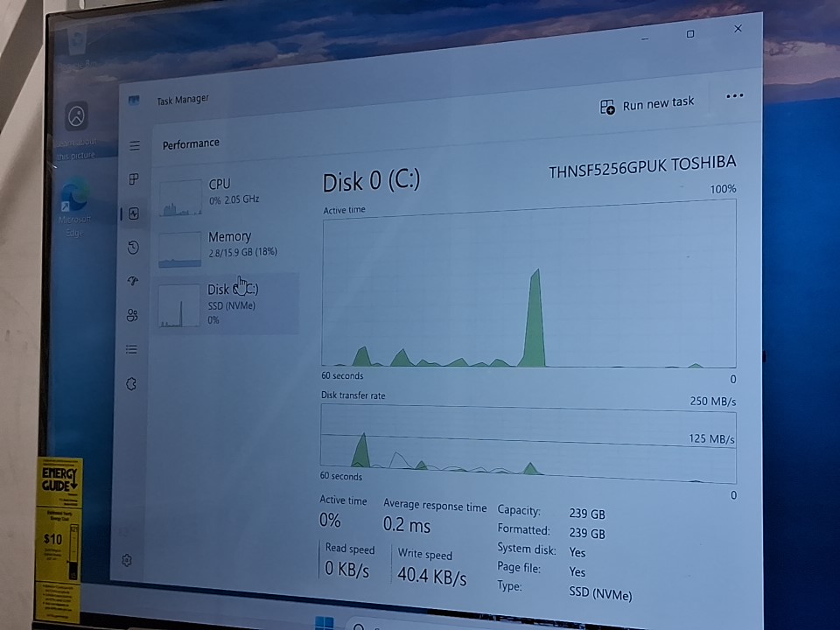The image size is (840, 630).
Task: Go to the Startup apps page icon
Action: [133, 282]
